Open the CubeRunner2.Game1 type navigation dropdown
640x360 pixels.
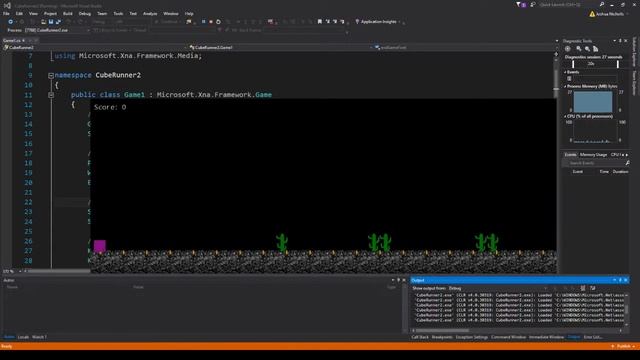click(281, 47)
